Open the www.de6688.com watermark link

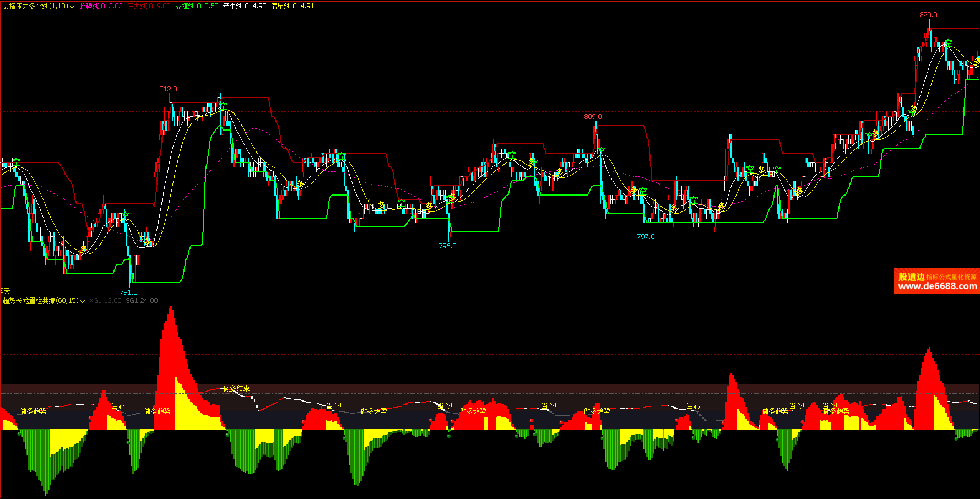point(937,286)
